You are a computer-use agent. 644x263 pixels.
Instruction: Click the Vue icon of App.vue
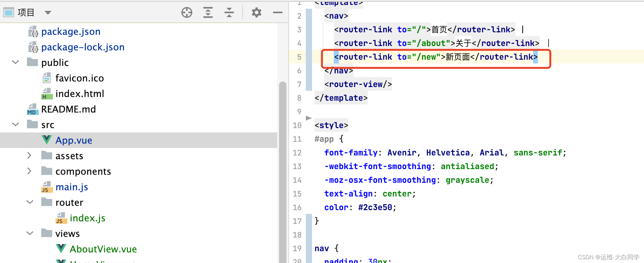[47, 140]
